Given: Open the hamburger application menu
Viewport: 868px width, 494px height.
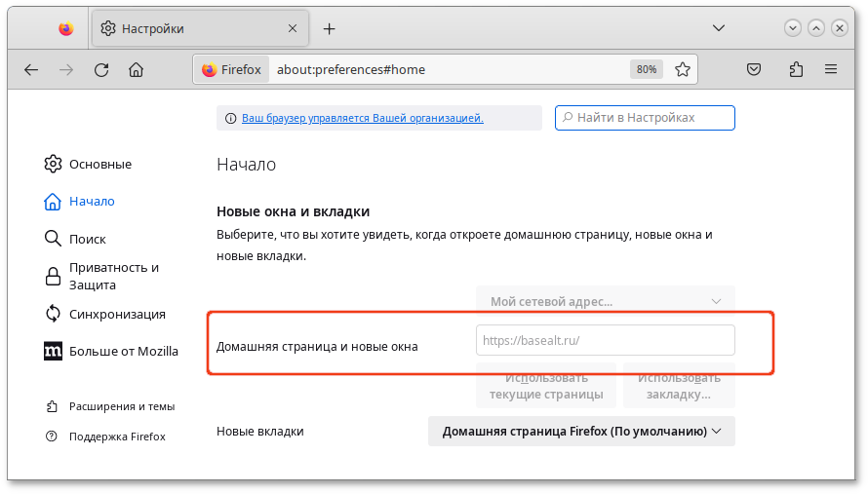Looking at the screenshot, I should [x=831, y=69].
